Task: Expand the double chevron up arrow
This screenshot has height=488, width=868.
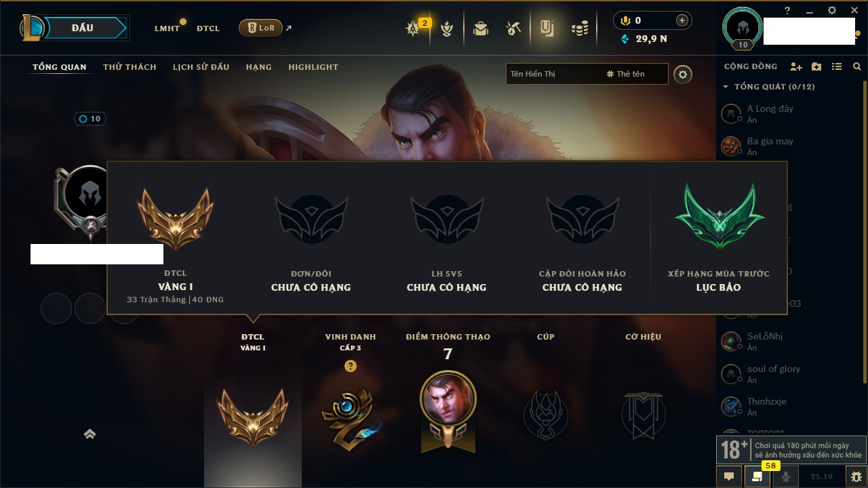Action: [90, 434]
